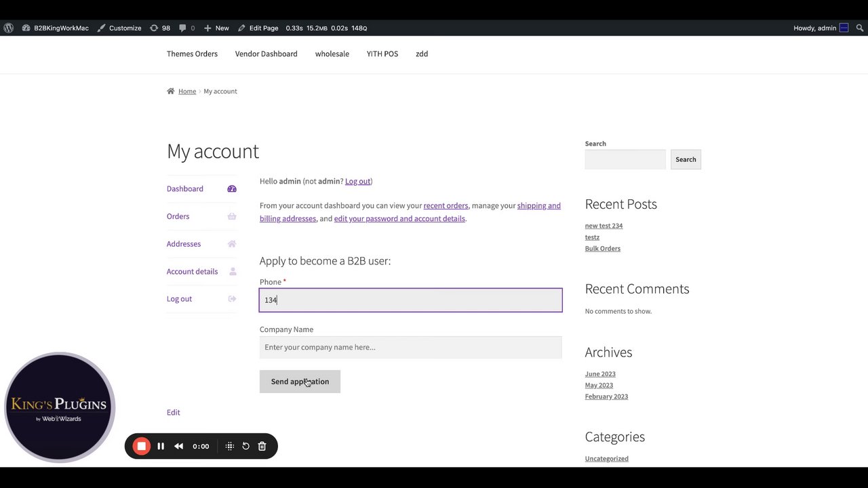Click the rewind recording icon
The height and width of the screenshot is (488, 868).
(x=179, y=446)
